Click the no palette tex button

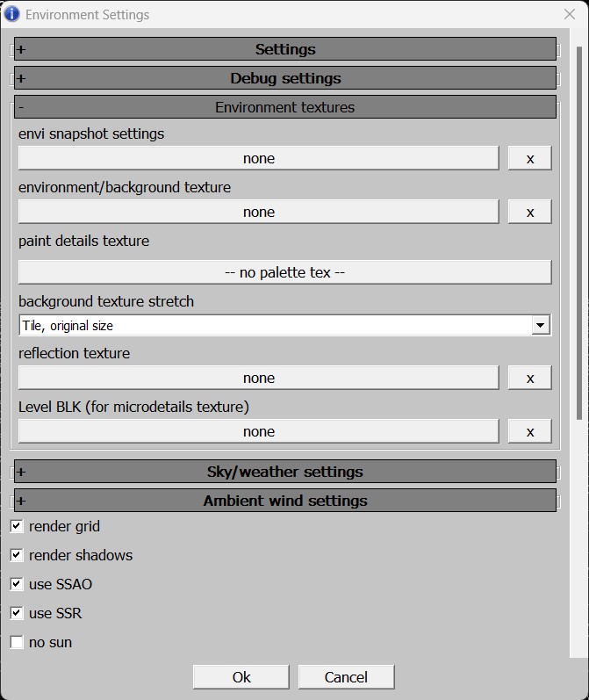(x=284, y=272)
